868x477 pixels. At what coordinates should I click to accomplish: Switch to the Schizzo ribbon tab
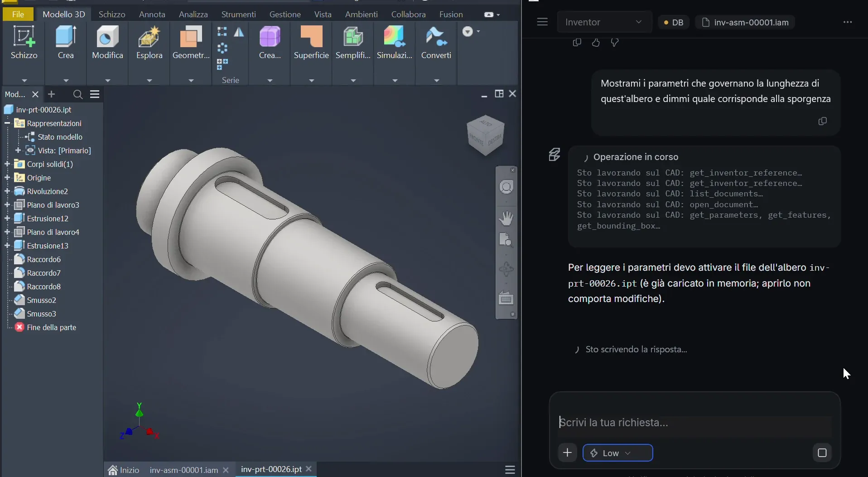tap(111, 15)
